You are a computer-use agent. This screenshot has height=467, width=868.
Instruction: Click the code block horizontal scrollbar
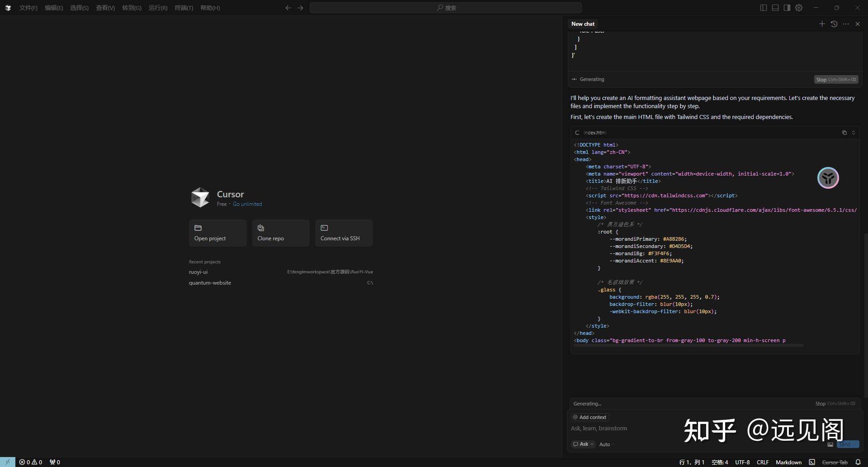pos(688,345)
